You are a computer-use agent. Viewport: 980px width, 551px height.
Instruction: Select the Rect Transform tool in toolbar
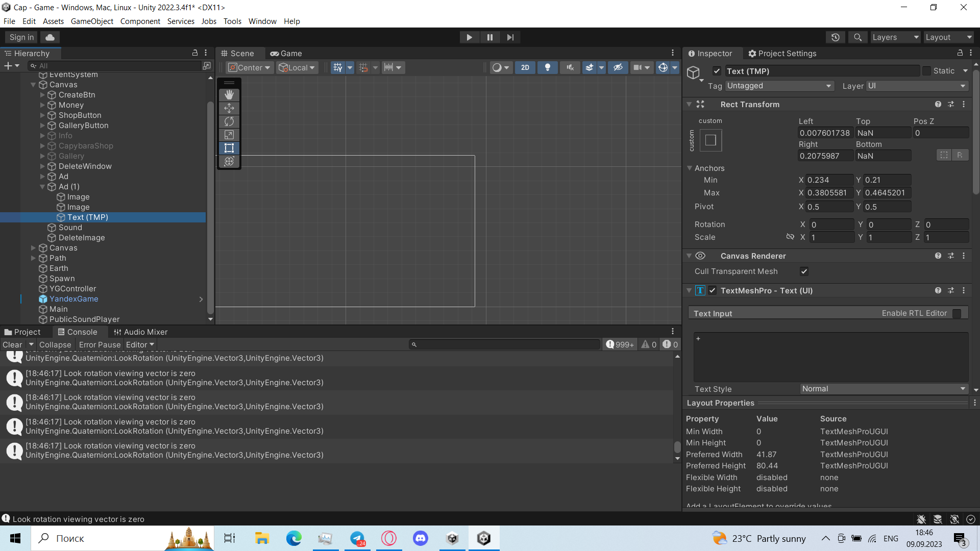230,148
